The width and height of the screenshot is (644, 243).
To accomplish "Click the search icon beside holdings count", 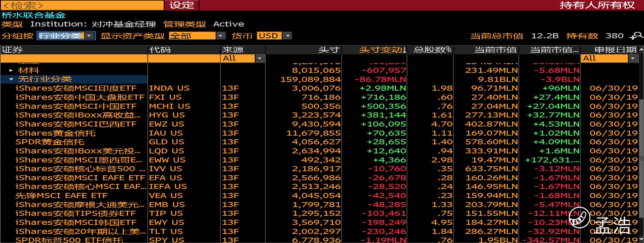I will point(636,36).
